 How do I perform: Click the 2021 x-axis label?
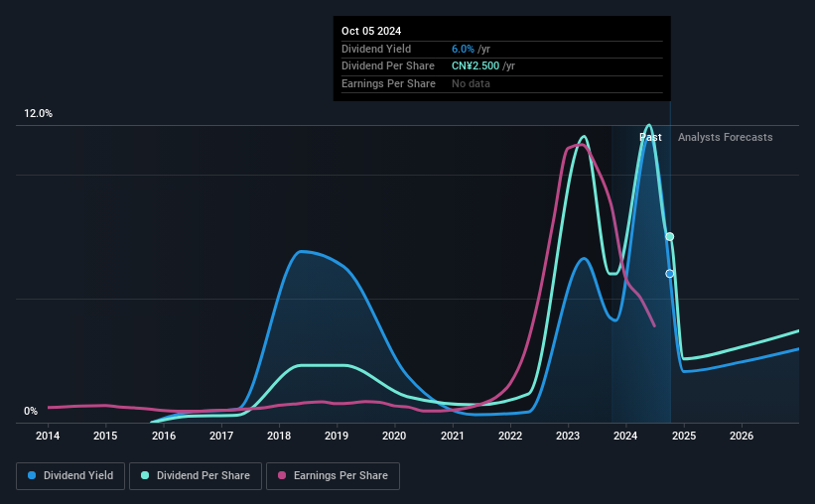point(453,436)
